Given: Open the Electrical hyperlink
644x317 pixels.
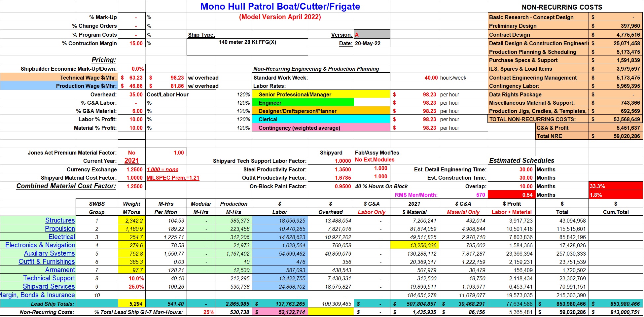Looking at the screenshot, I should pos(62,237).
